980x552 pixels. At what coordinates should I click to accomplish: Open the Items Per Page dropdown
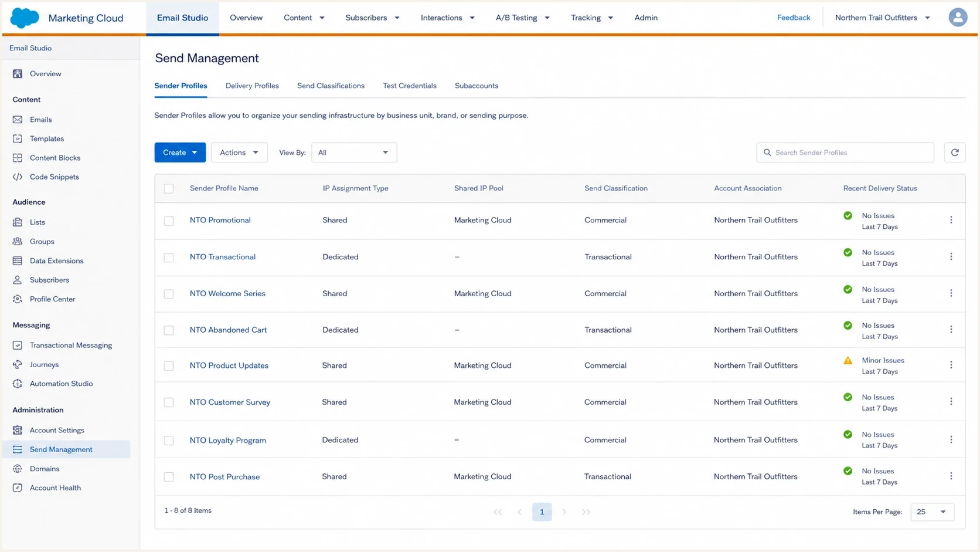point(932,512)
